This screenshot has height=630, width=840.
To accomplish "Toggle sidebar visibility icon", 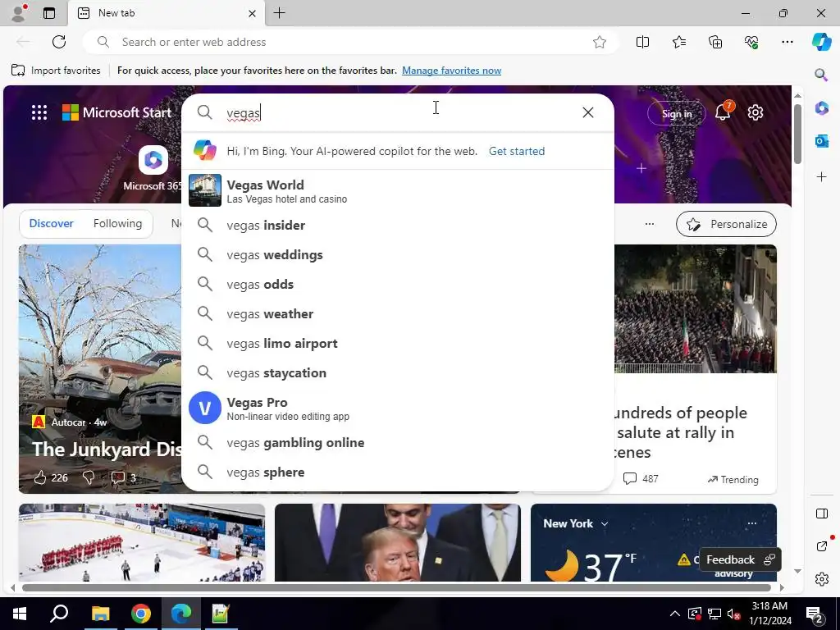I will click(x=821, y=514).
